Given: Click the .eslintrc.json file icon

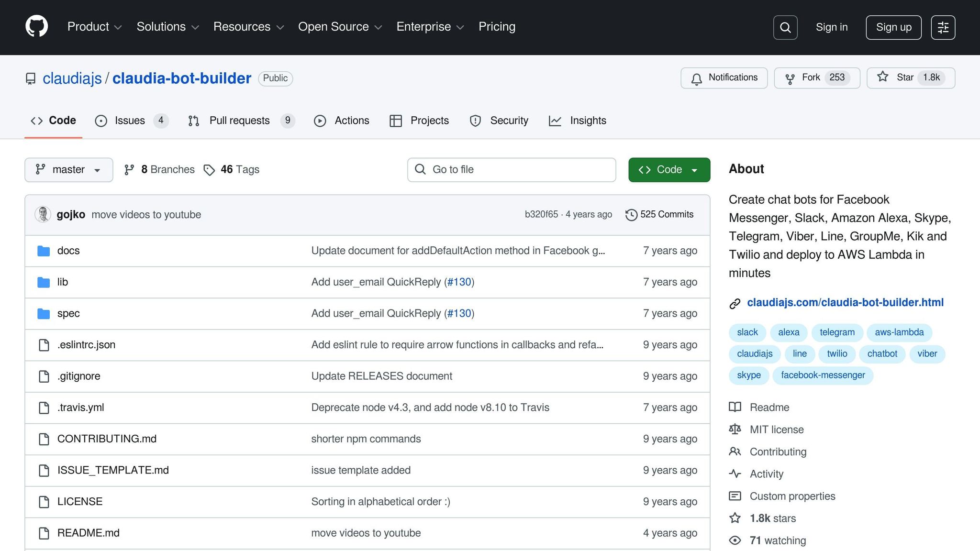Looking at the screenshot, I should point(44,345).
